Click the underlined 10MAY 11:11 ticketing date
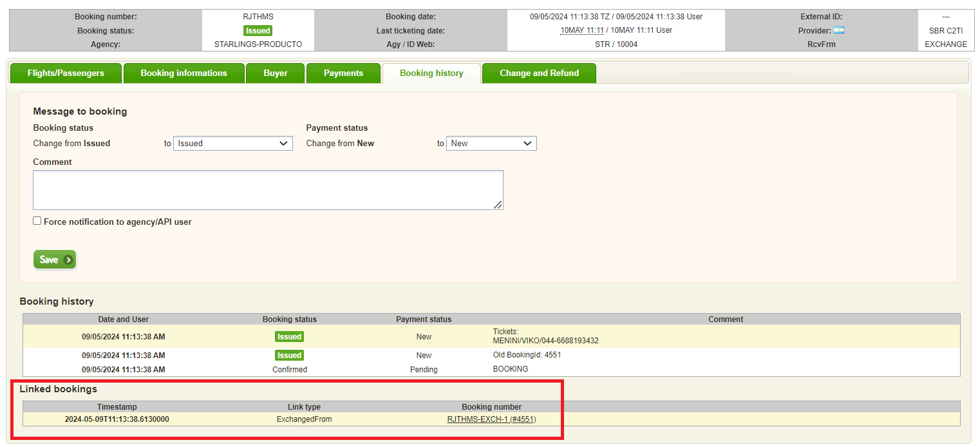 coord(581,30)
